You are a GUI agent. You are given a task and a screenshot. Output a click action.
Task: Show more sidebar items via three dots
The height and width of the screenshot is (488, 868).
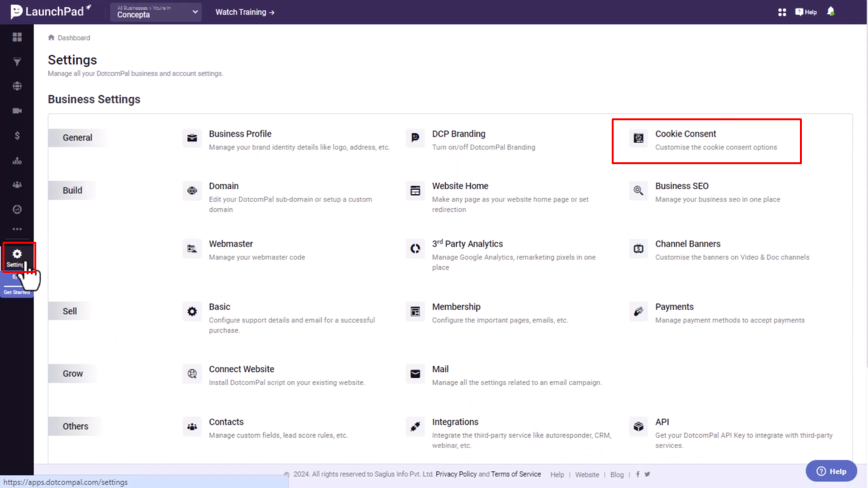pos(17,229)
